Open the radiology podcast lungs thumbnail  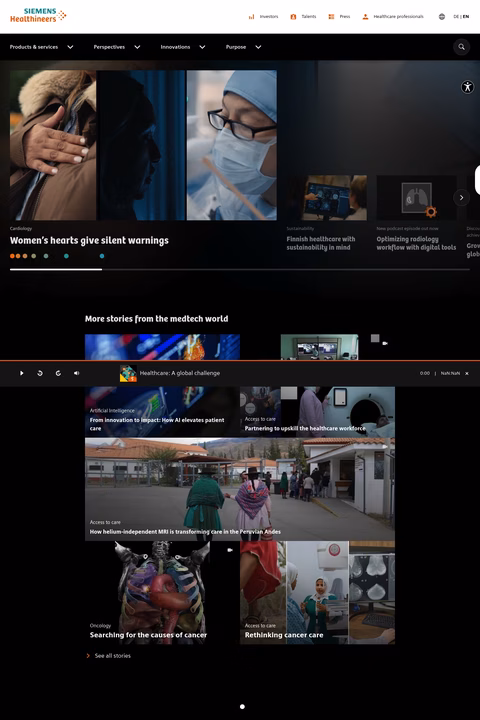[x=417, y=198]
